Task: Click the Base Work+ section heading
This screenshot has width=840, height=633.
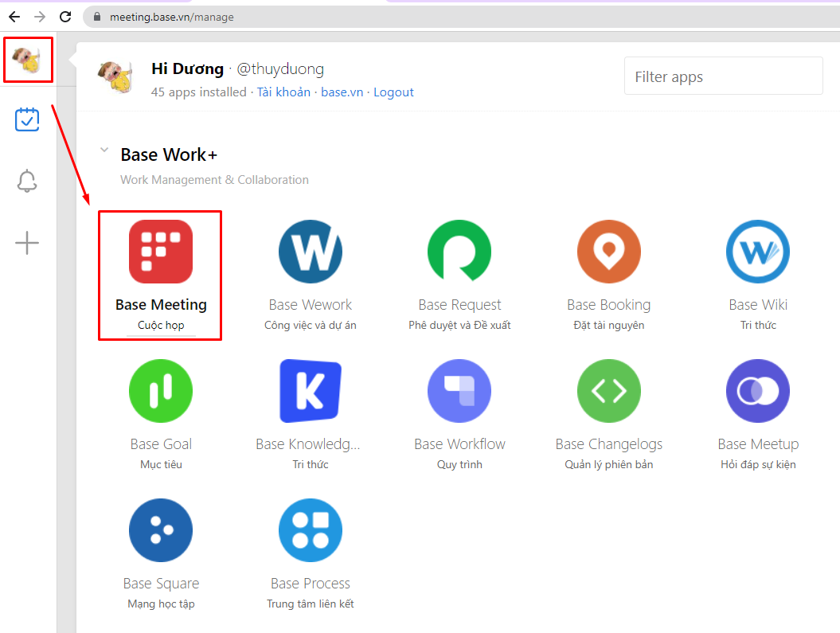Action: pos(169,154)
